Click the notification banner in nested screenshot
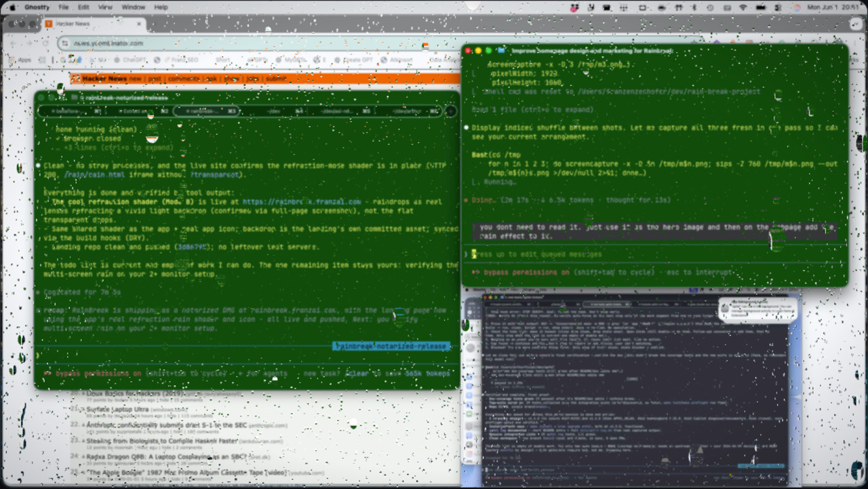The image size is (868, 489). click(x=758, y=309)
